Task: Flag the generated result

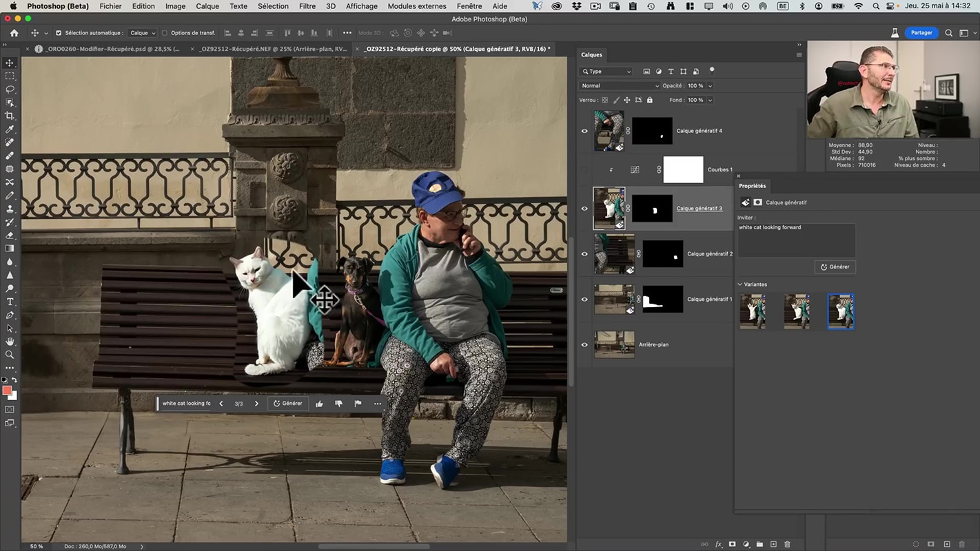Action: coord(358,404)
